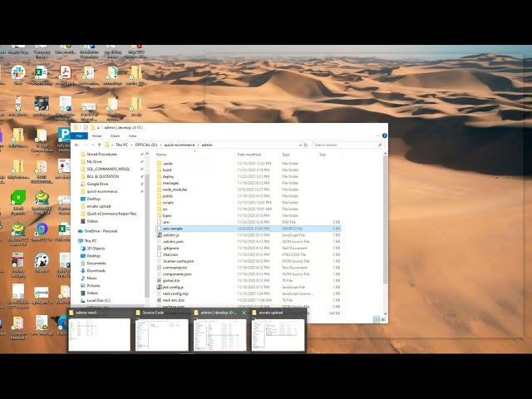Click the Back arrow in Explorer

tap(76, 145)
